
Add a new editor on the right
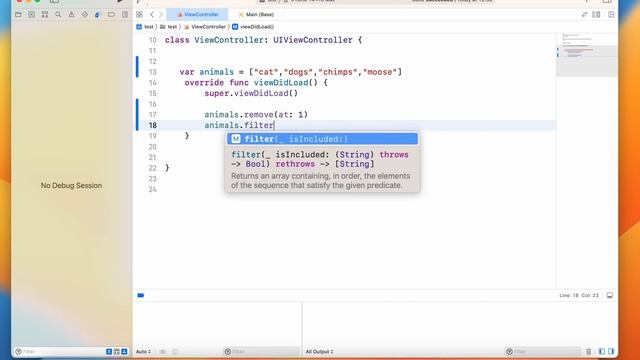[x=611, y=15]
